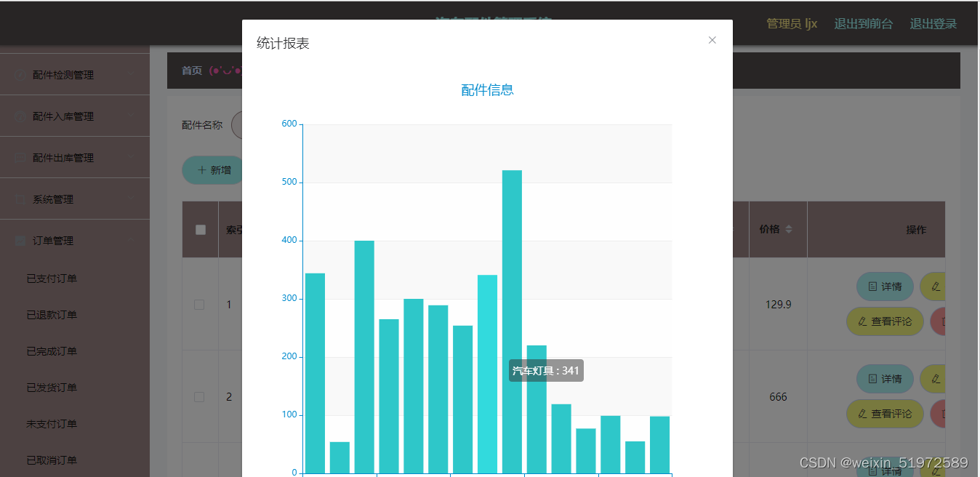Click the 管理员 ljx account label

792,24
